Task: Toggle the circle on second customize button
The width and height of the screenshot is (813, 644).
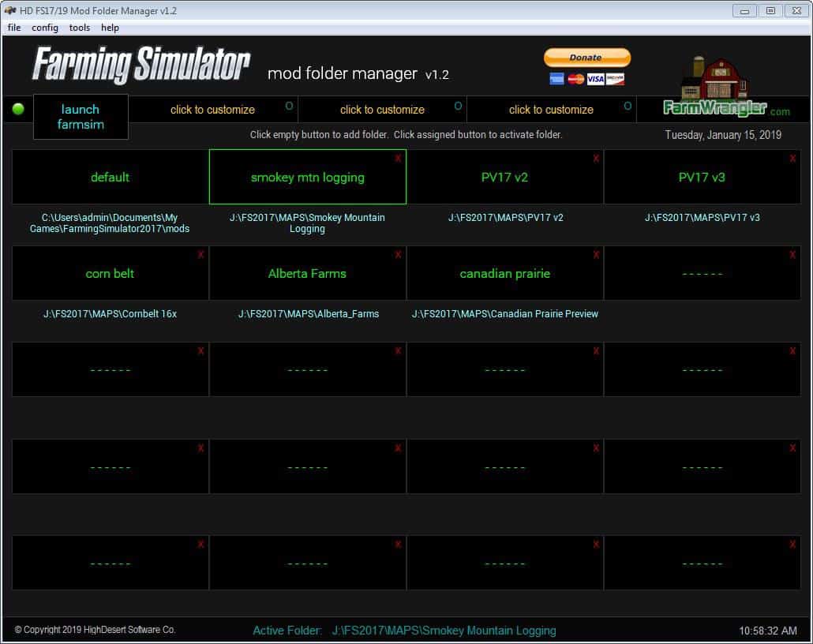Action: 458,106
